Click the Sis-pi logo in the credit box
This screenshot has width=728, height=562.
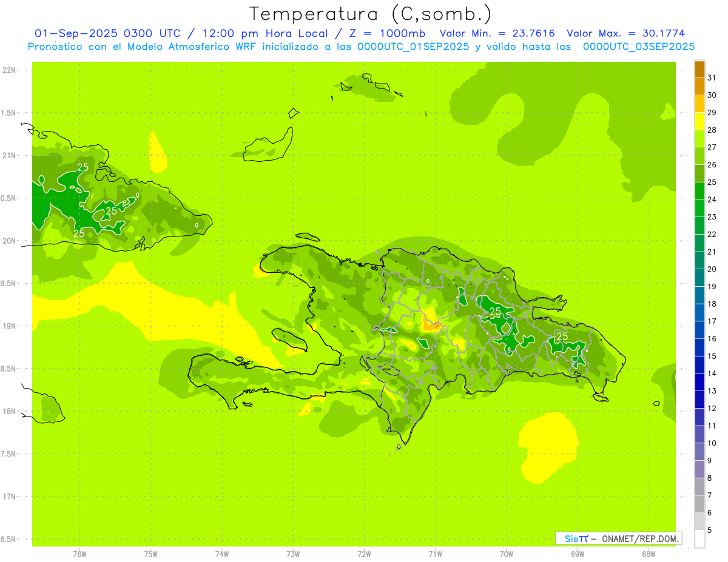[576, 538]
